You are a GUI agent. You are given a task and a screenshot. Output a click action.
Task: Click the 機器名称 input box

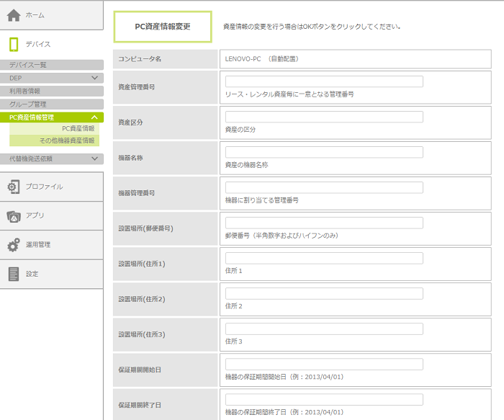pos(324,153)
